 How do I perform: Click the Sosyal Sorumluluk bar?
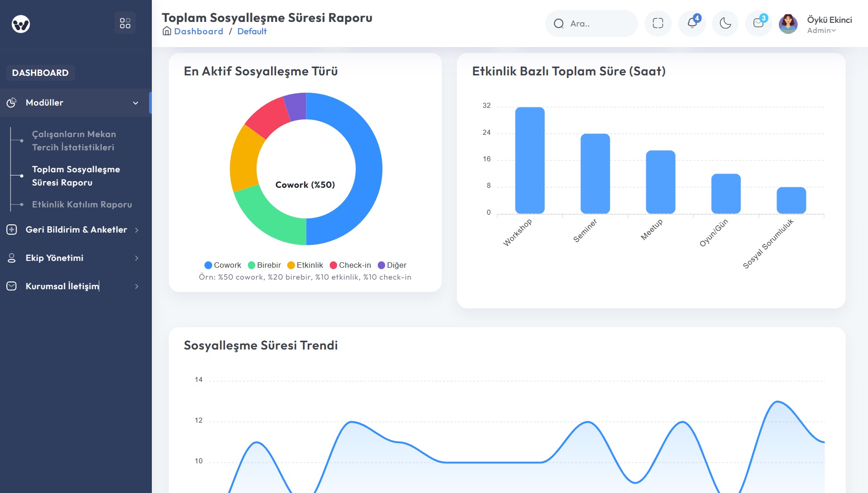click(x=791, y=200)
